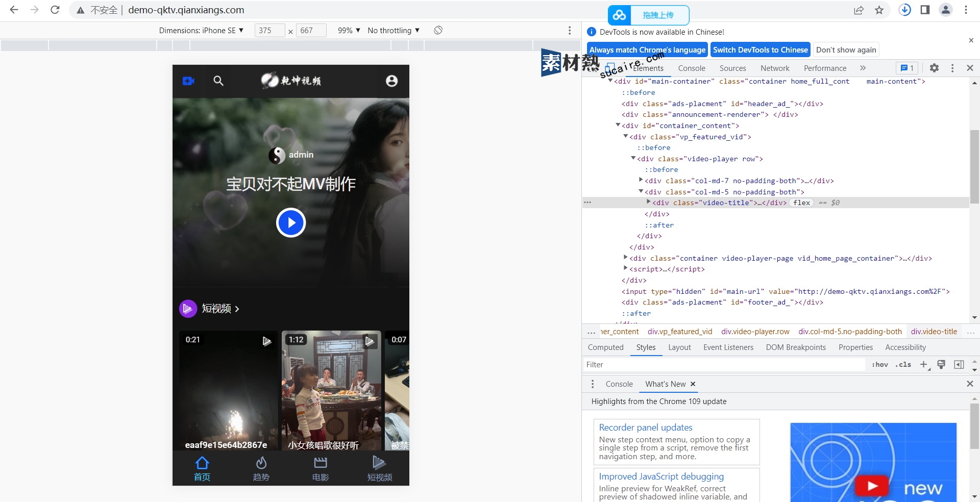Play the featured MV video

(x=290, y=223)
